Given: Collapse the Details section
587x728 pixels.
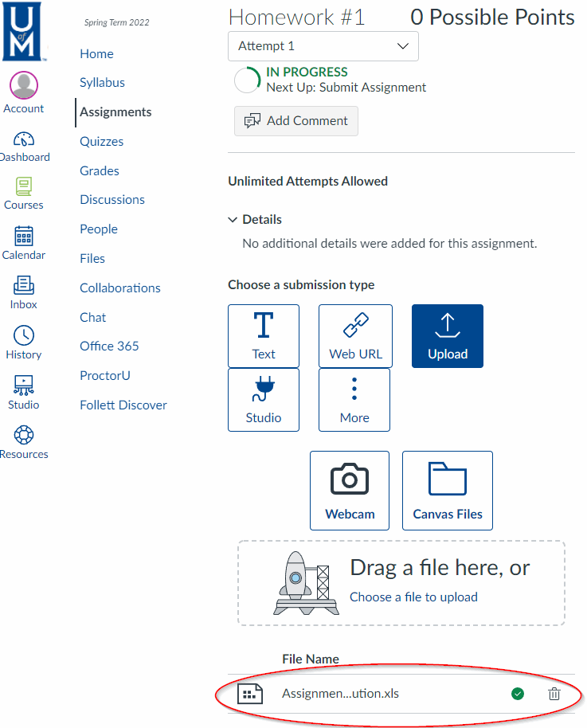Looking at the screenshot, I should [x=255, y=219].
